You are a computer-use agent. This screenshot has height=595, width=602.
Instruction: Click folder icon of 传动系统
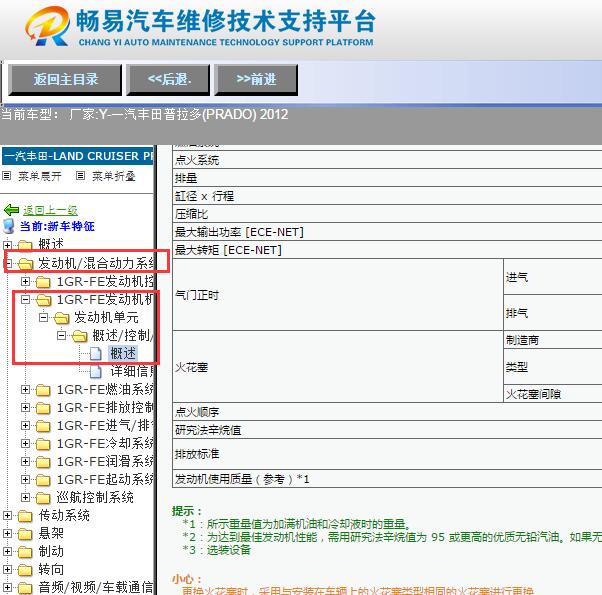[x=25, y=516]
